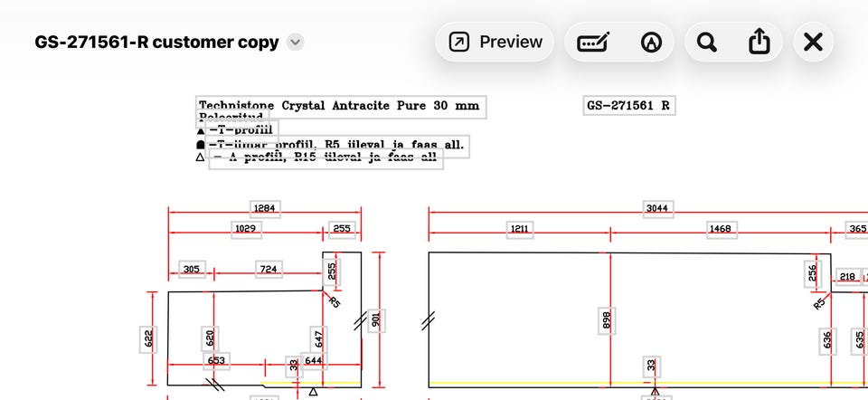This screenshot has width=868, height=400.
Task: Select the vertical 898 dimension label
Action: (607, 320)
